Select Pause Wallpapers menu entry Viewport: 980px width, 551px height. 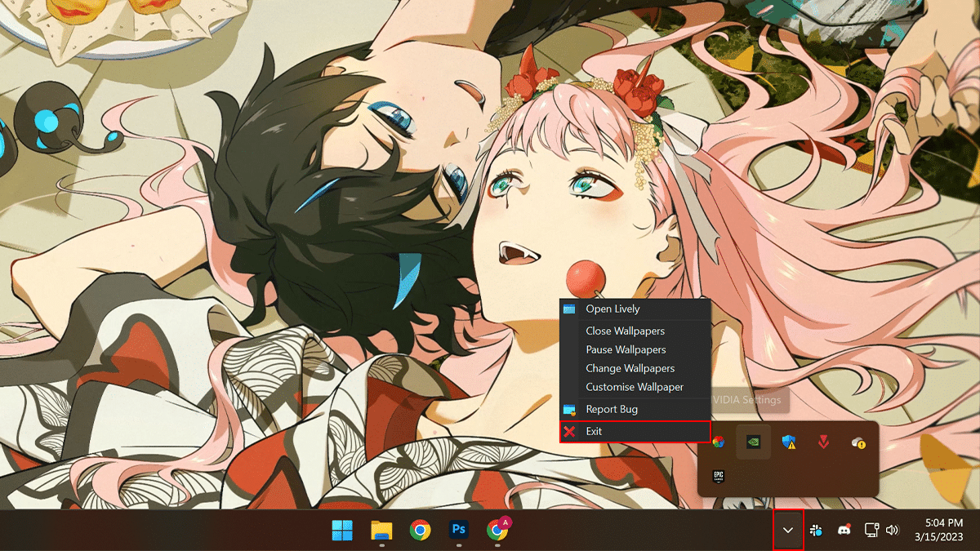point(635,349)
